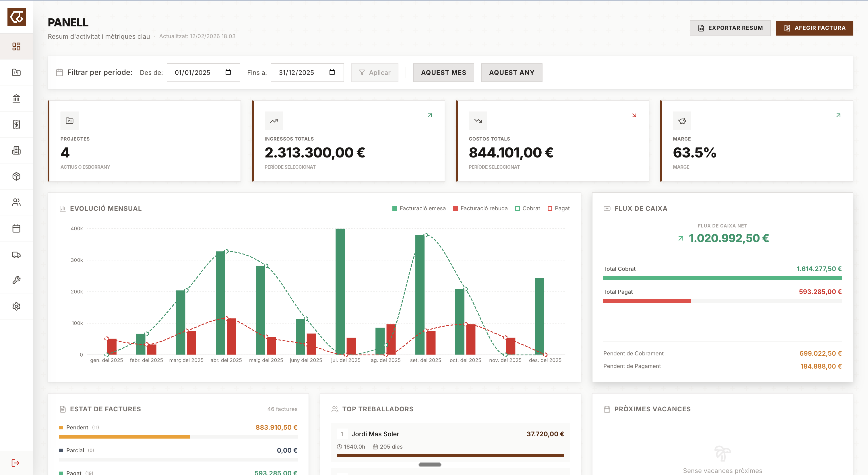868x475 pixels.
Task: Open the wrench tools icon in sidebar
Action: click(x=16, y=280)
